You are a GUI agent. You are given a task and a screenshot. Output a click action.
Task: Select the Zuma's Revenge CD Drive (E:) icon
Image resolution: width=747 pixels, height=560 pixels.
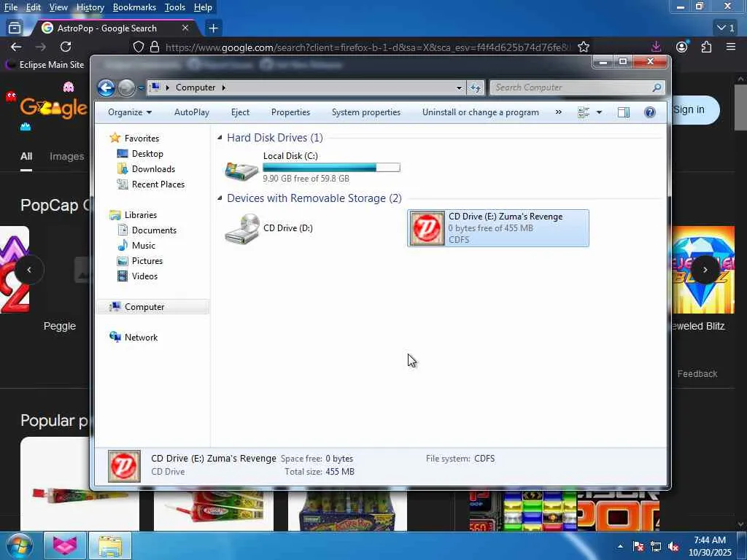tap(427, 228)
